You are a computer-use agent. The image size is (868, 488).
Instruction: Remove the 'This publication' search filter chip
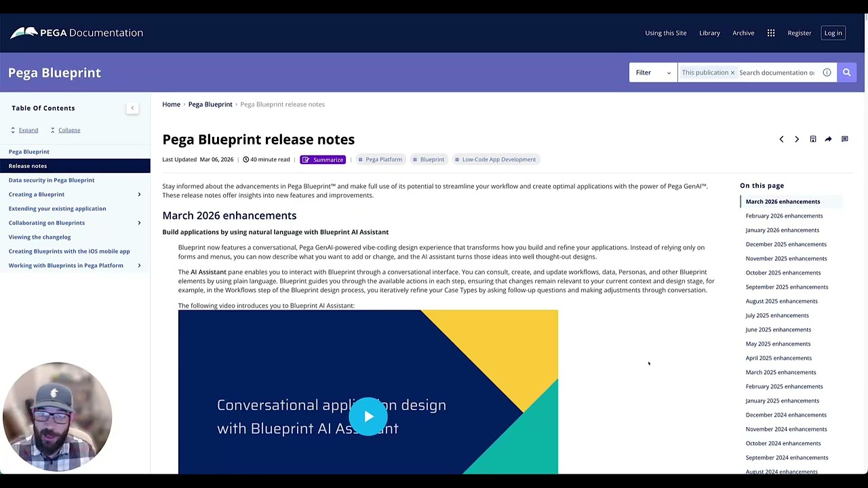[732, 73]
